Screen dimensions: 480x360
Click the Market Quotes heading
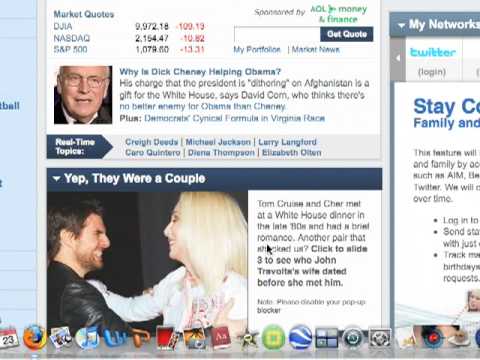(84, 14)
